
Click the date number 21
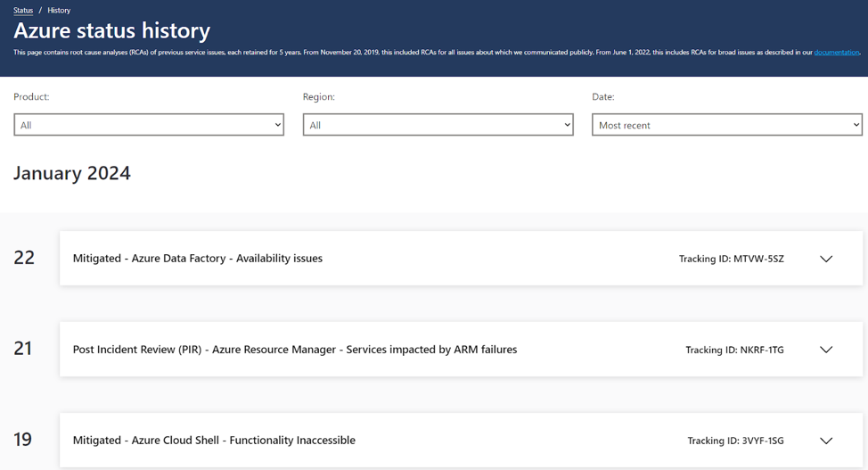click(23, 349)
